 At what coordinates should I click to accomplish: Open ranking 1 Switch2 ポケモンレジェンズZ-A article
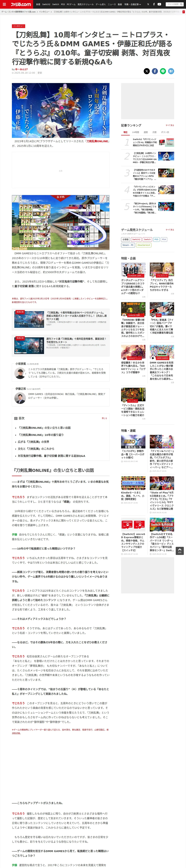click(147, 142)
